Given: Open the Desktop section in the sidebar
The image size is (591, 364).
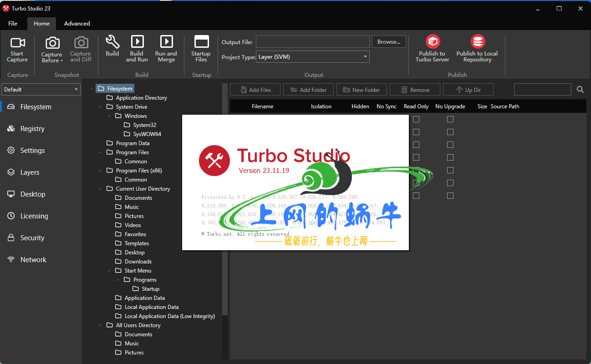Looking at the screenshot, I should tap(32, 194).
